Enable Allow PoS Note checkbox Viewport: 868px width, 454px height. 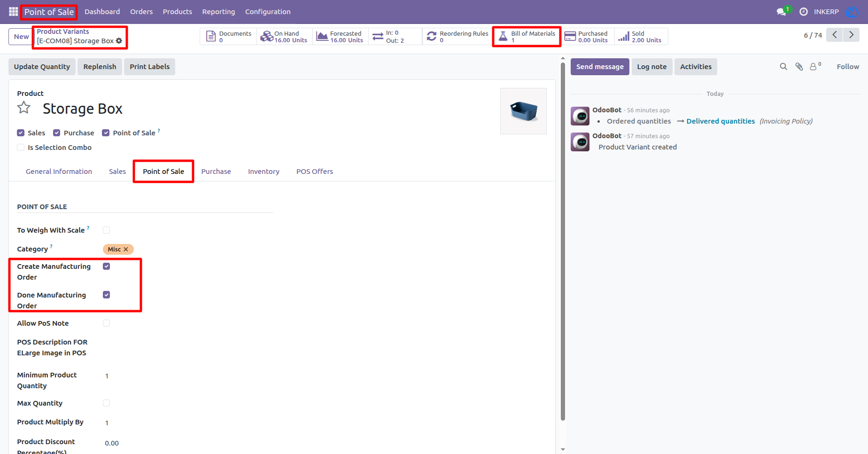coord(107,323)
